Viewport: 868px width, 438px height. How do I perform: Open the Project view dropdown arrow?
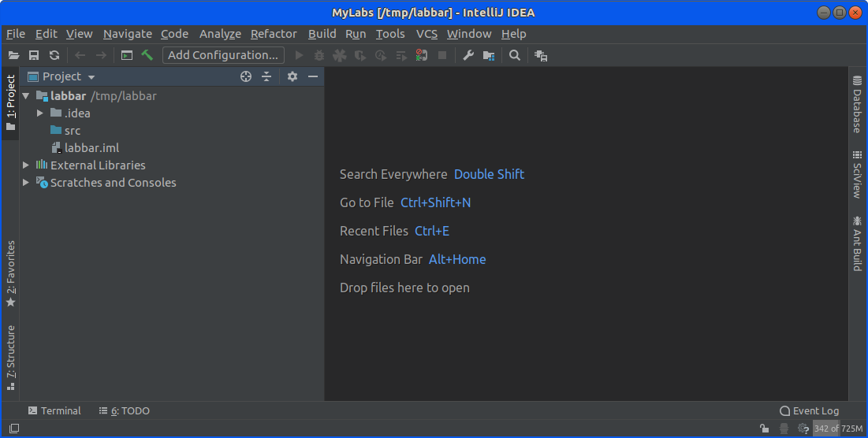tap(91, 77)
